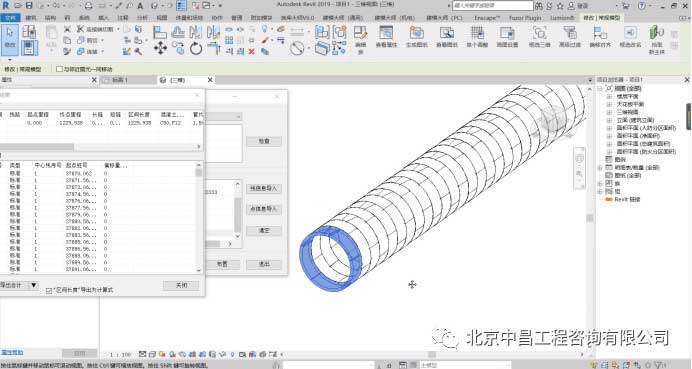Click the 检查 button in rear dialog
The image size is (692, 369).
click(263, 141)
